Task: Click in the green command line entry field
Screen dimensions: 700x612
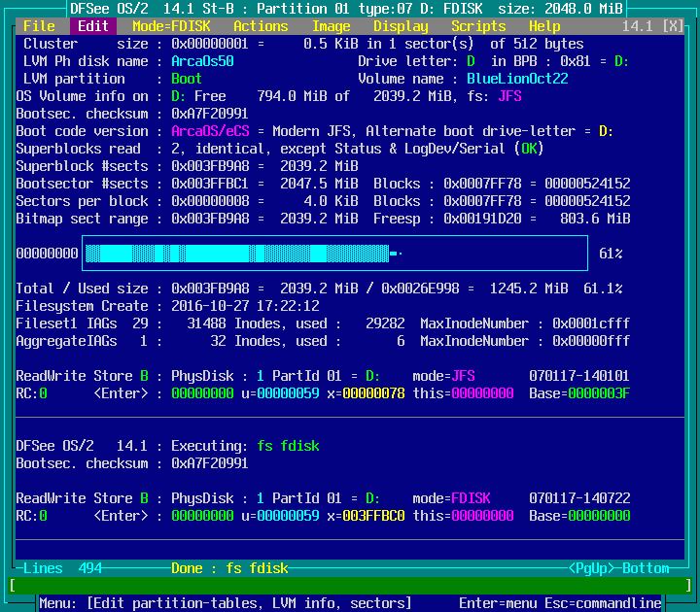Action: point(350,585)
